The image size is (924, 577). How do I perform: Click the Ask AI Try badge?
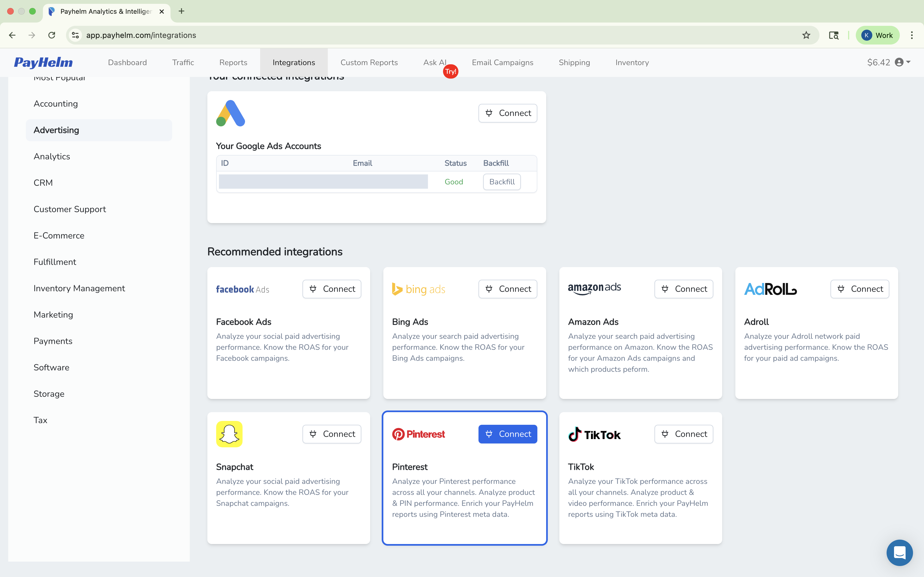[x=450, y=71]
